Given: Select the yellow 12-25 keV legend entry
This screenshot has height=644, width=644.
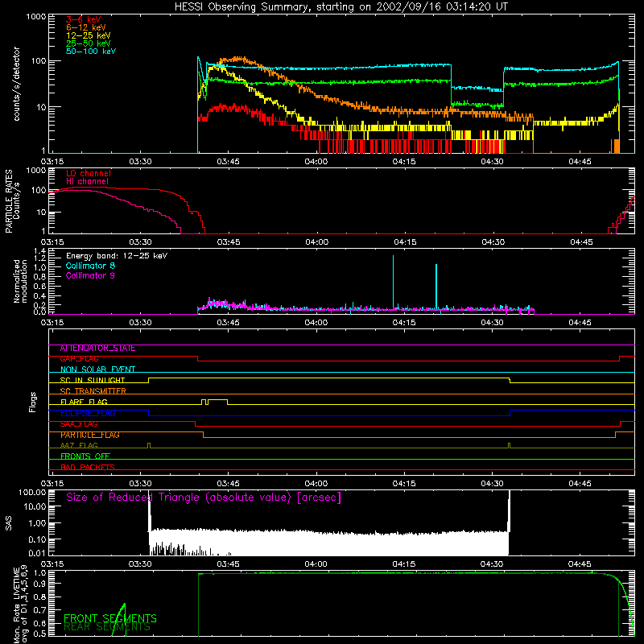Looking at the screenshot, I should pos(89,35).
